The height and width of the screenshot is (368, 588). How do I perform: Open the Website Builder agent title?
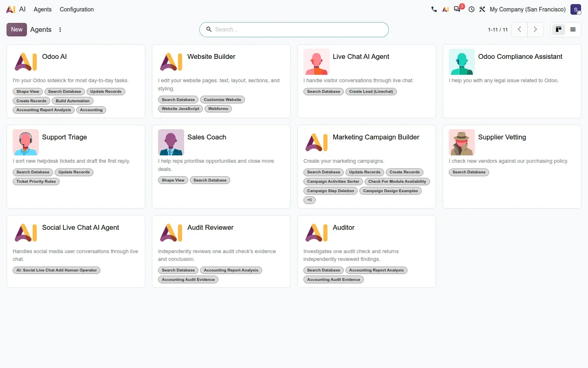click(x=211, y=56)
